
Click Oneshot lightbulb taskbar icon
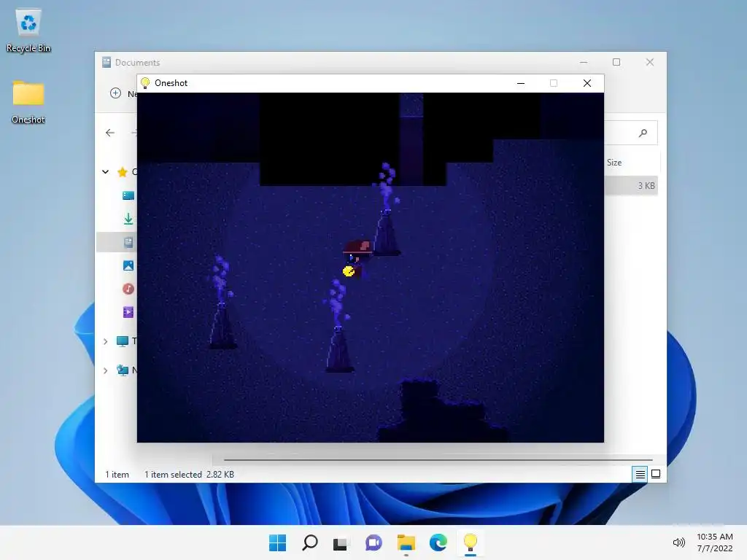471,542
